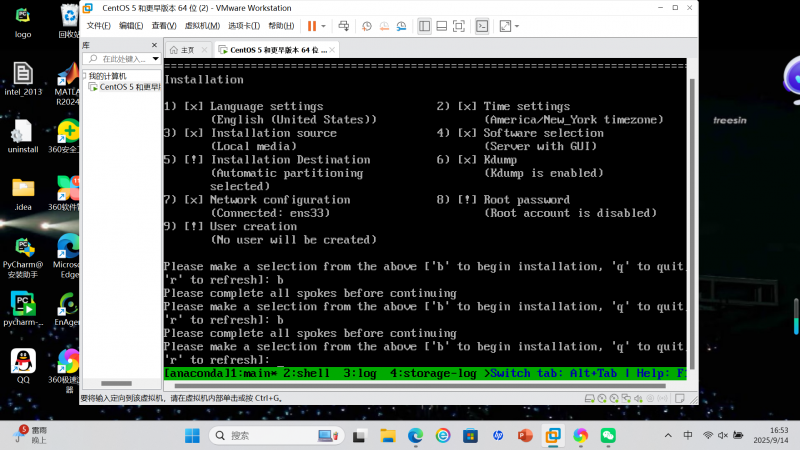Select CentOS 5 VM in library tree
This screenshot has height=450, width=800.
(122, 87)
